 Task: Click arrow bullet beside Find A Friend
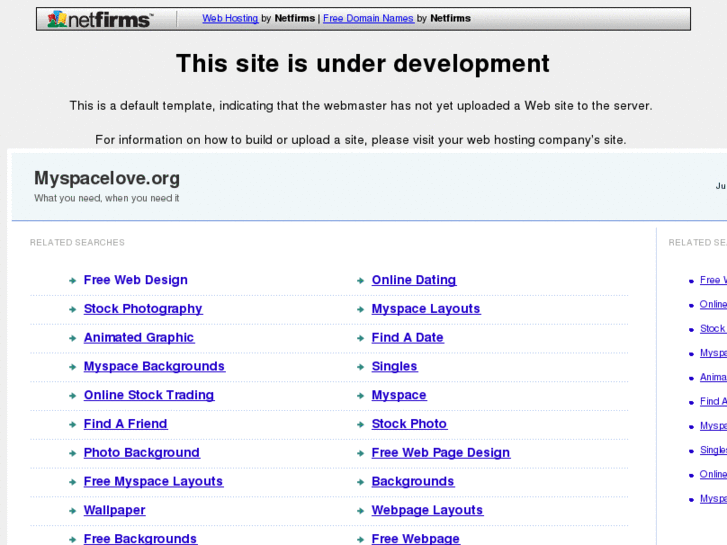click(x=72, y=424)
